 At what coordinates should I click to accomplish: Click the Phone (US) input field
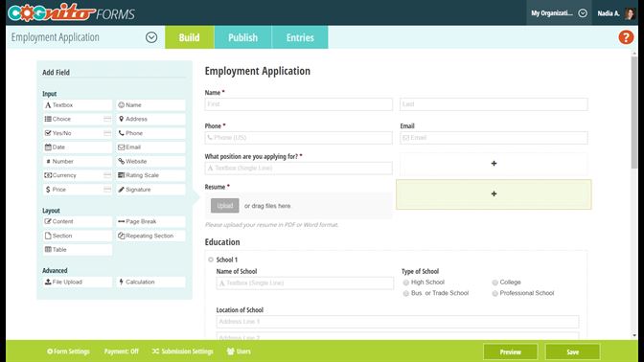pos(299,138)
